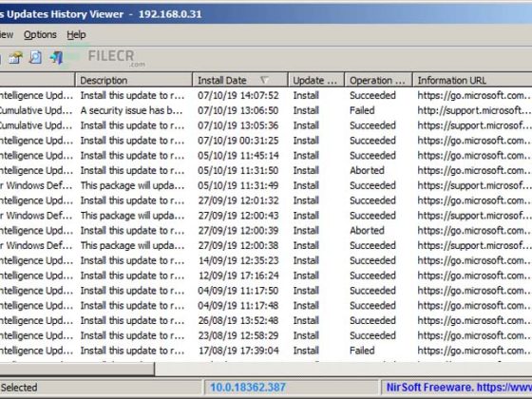Viewport: 532px width, 399px height.
Task: Click the Information URL column header
Action: (472, 80)
